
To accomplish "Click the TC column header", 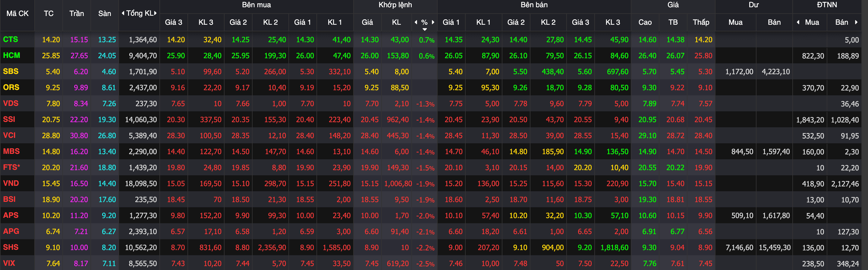I will coord(49,14).
